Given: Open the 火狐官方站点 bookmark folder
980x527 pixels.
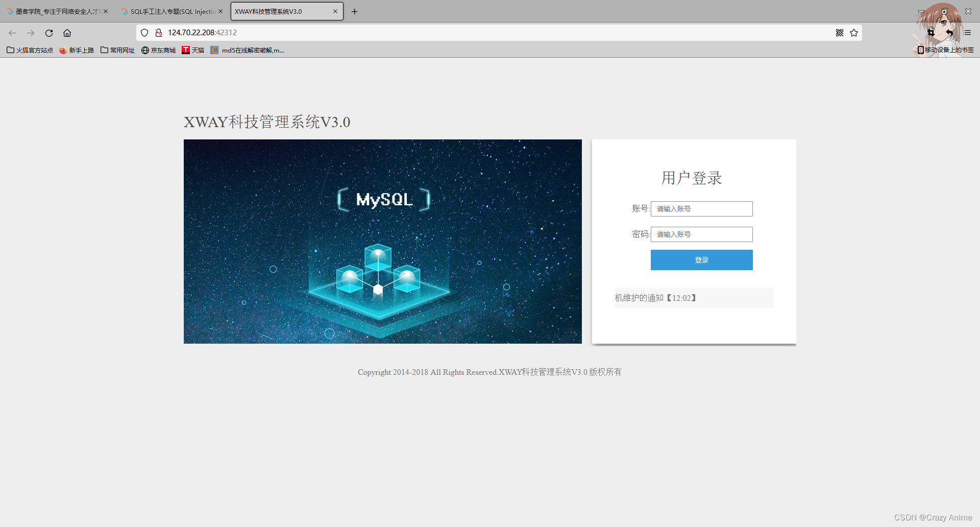Looking at the screenshot, I should tap(30, 50).
